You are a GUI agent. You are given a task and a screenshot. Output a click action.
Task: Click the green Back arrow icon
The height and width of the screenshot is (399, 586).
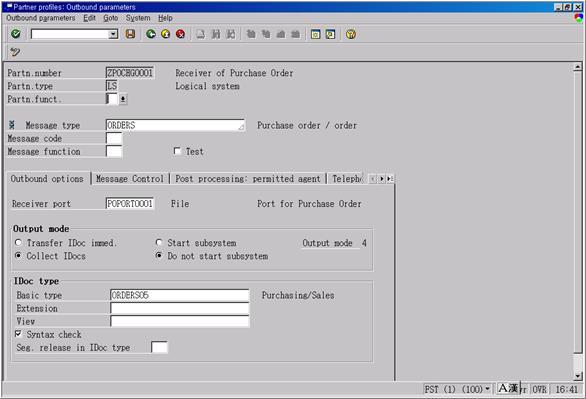pyautogui.click(x=151, y=34)
